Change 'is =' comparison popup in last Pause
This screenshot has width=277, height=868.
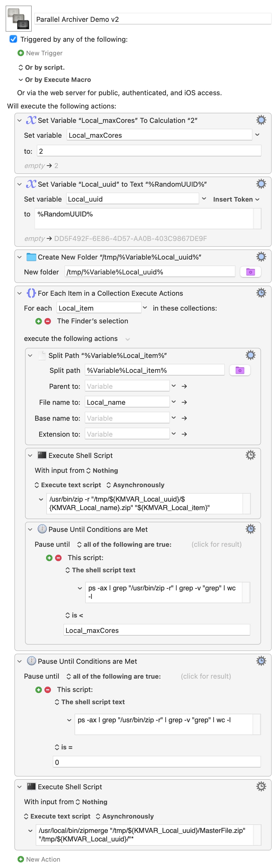64,747
